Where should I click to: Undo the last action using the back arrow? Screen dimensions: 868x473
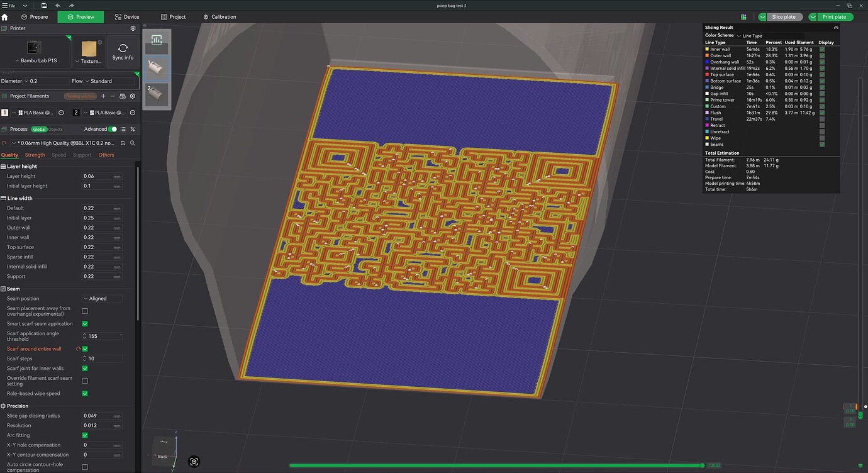click(58, 5)
